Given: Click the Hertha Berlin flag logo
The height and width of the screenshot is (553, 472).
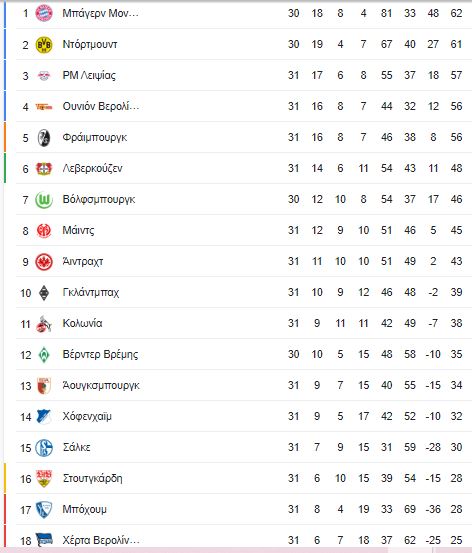Looking at the screenshot, I should (x=44, y=540).
